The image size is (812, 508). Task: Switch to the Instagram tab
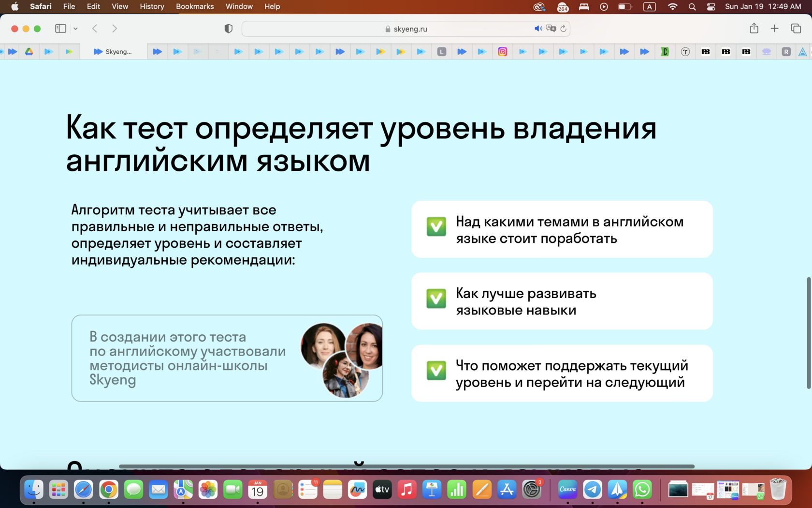[x=503, y=52]
